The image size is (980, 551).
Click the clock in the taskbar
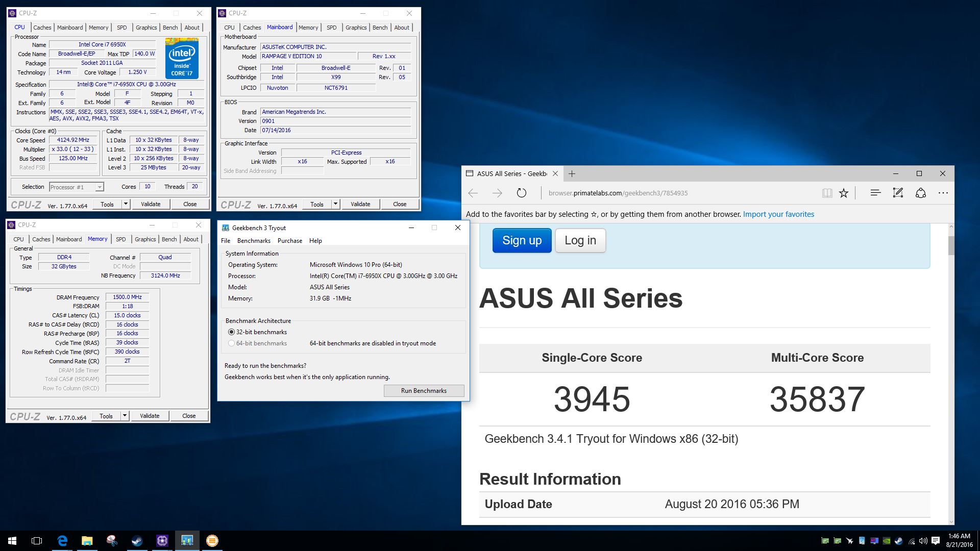click(x=959, y=541)
